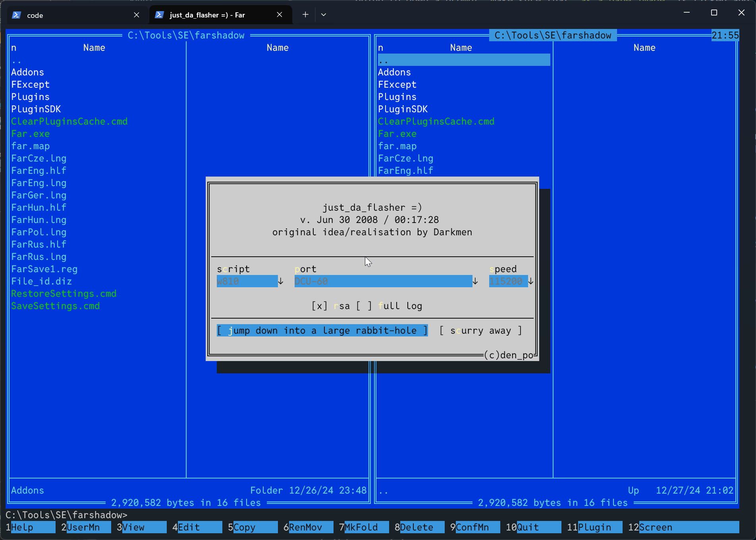
Task: Expand the port dropdown arrow
Action: point(475,281)
